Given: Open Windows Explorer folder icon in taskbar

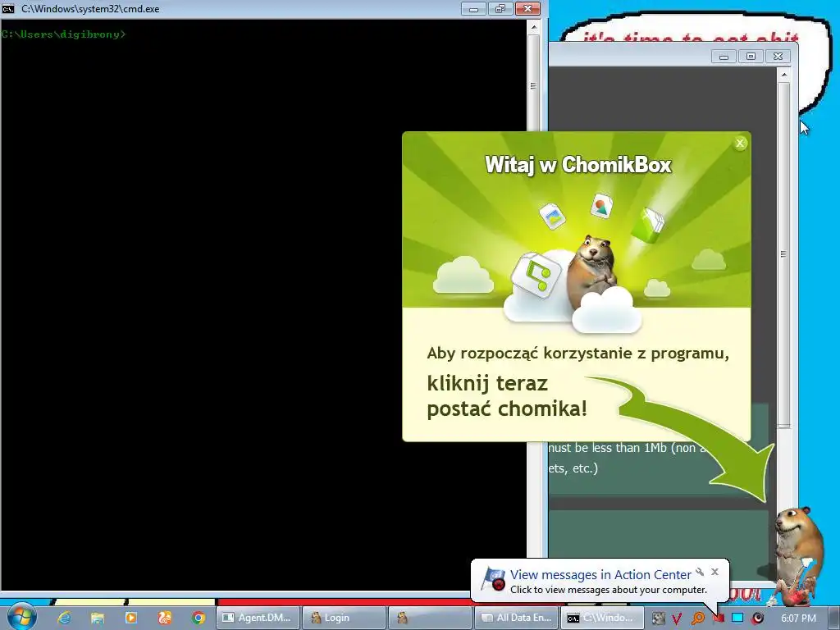Looking at the screenshot, I should point(97,618).
